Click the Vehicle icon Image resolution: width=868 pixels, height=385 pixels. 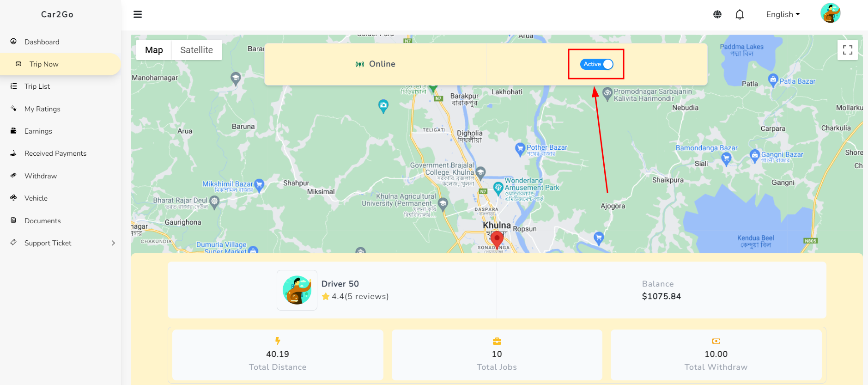pos(13,198)
